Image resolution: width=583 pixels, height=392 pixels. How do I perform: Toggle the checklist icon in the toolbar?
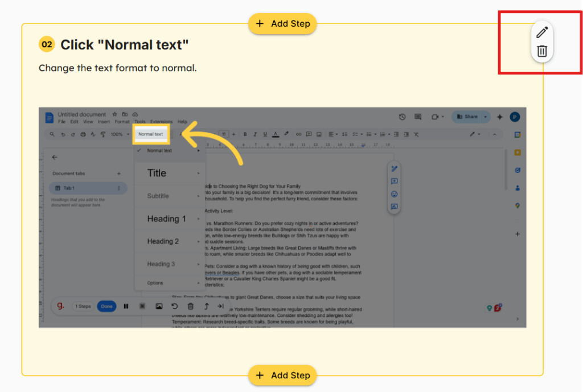(x=355, y=134)
